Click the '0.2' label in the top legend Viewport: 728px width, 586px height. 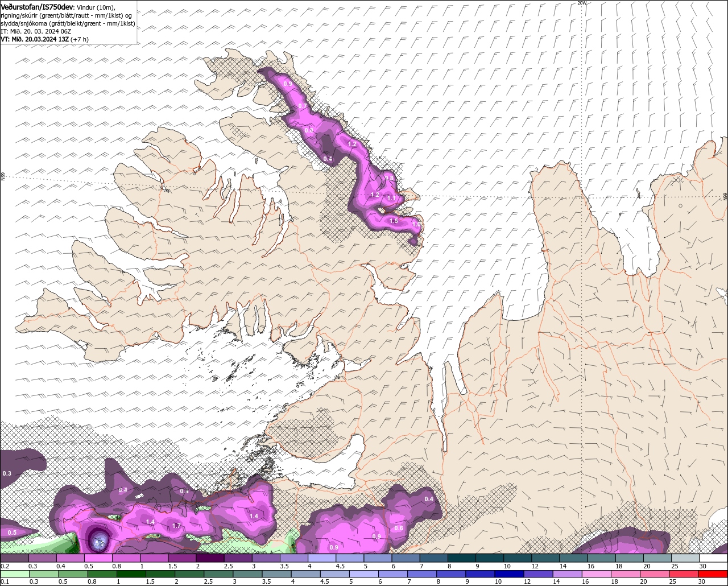[5, 566]
